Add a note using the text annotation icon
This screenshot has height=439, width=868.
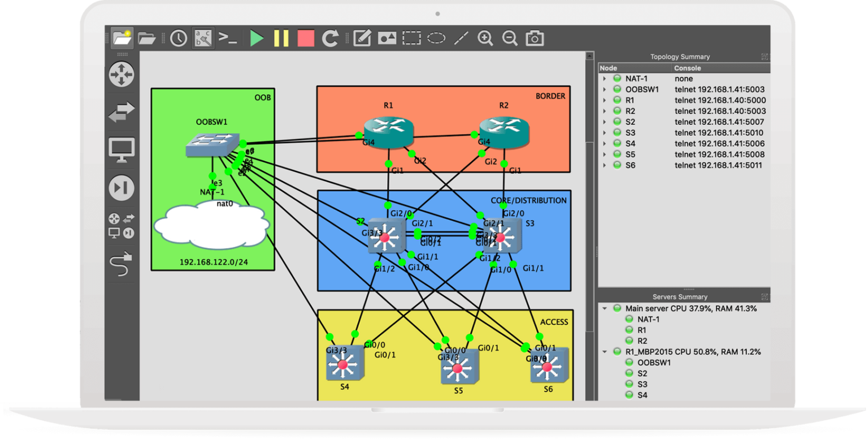[x=362, y=38]
